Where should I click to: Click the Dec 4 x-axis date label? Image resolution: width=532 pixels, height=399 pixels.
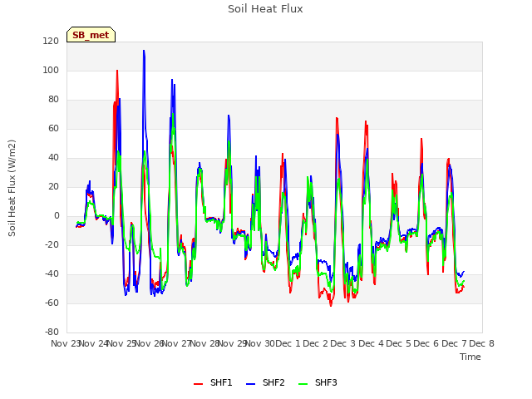point(372,343)
